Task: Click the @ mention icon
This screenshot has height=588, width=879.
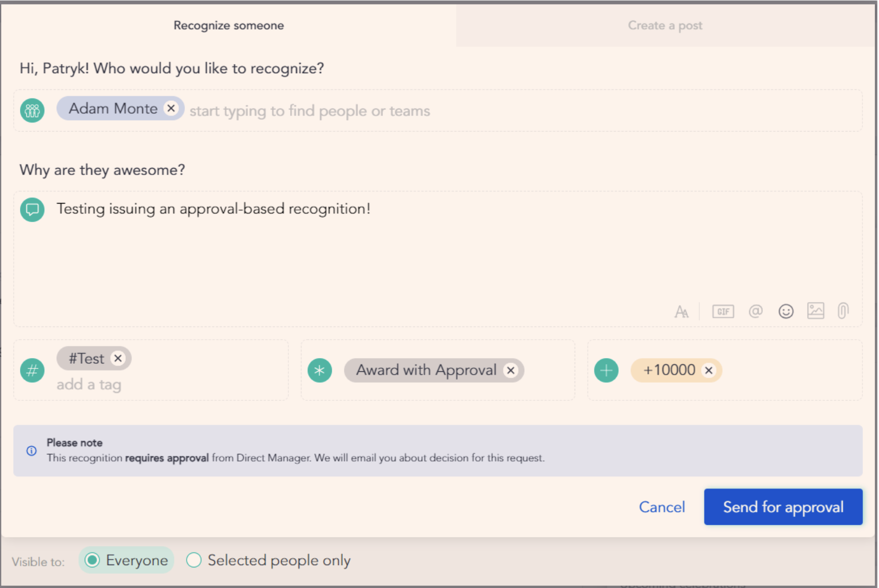Action: 755,311
